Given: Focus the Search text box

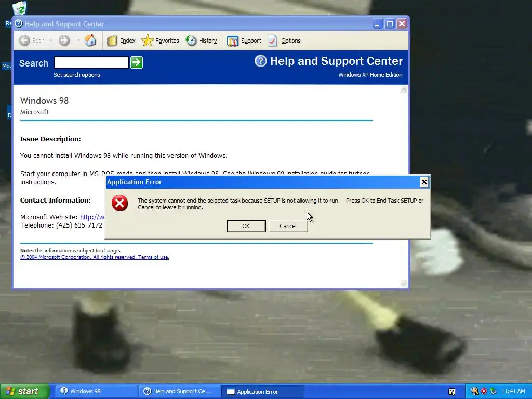Looking at the screenshot, I should tap(91, 62).
